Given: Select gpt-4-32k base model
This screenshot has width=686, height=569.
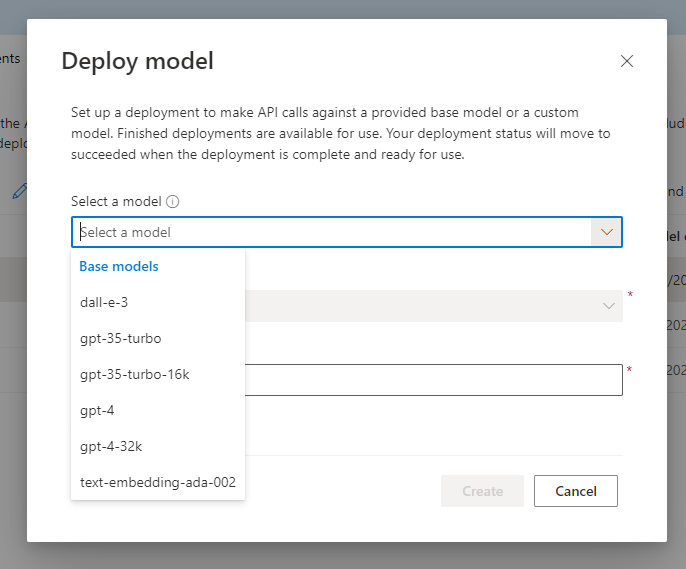Looking at the screenshot, I should point(158,447).
